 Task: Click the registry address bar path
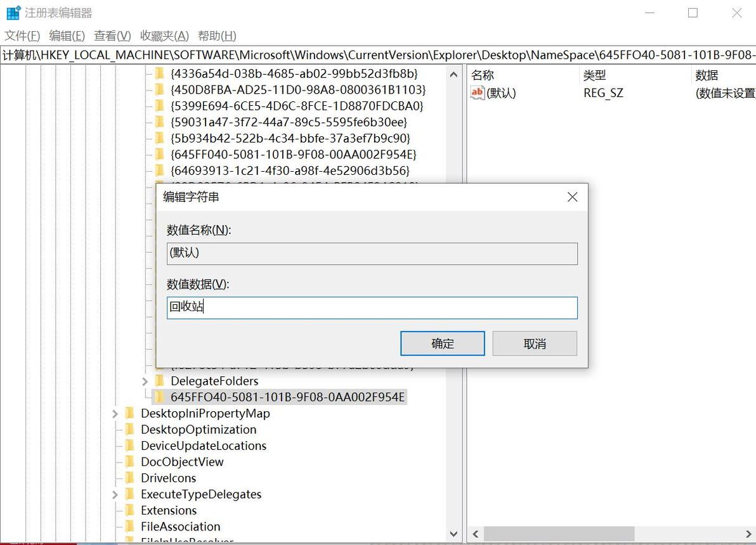click(x=378, y=55)
